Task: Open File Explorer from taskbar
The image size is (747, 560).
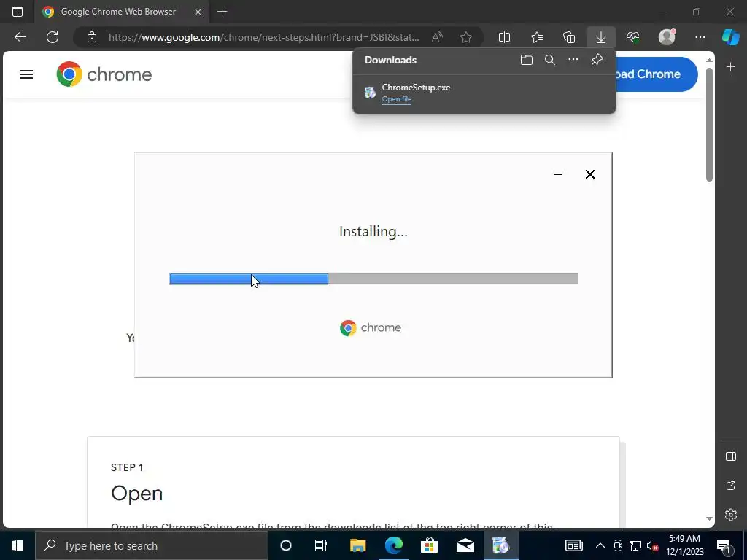Action: tap(357, 545)
